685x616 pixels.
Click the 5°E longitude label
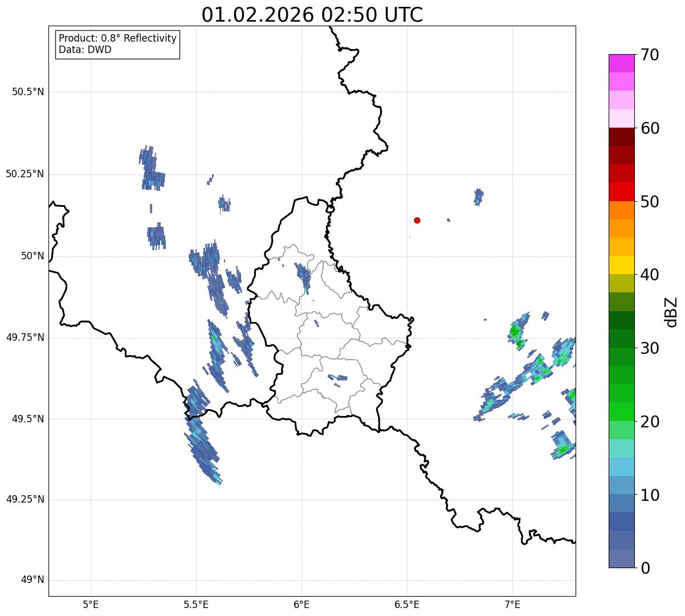coord(91,605)
